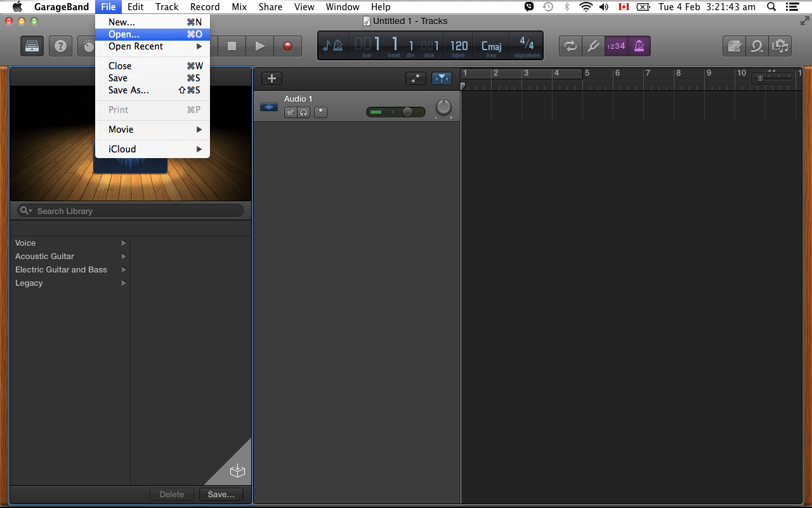Click the download sounds box icon
Image resolution: width=812 pixels, height=508 pixels.
[x=237, y=471]
